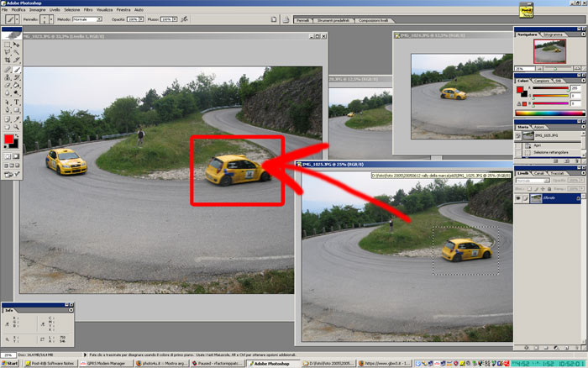Screen dimensions: 588x368
Task: Open the Navigatore panel options menu
Action: tap(583, 34)
